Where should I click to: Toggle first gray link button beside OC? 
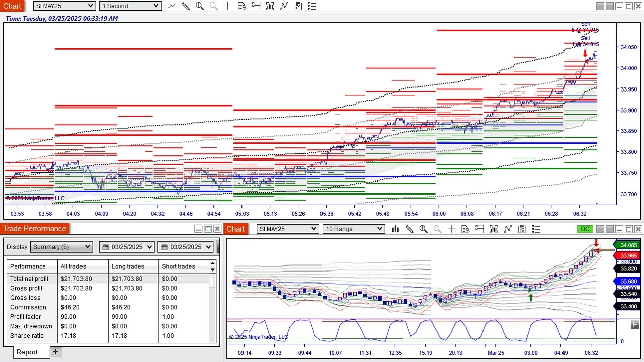coord(600,229)
